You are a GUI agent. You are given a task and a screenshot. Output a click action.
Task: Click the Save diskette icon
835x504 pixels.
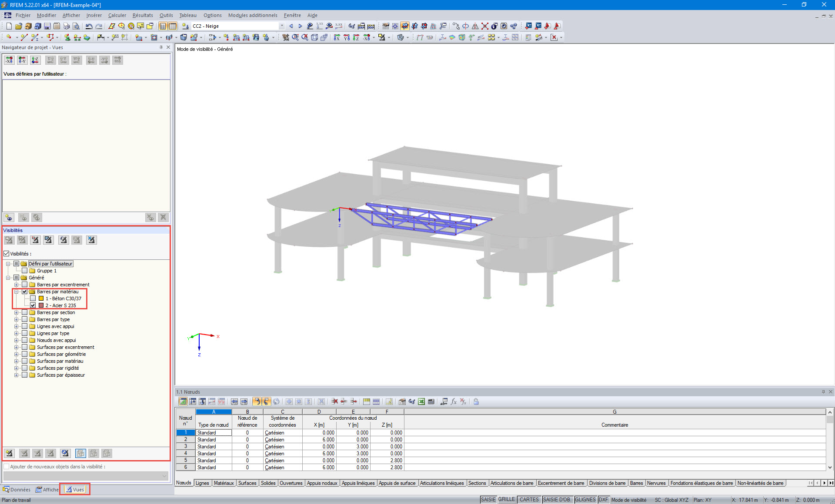pos(47,26)
